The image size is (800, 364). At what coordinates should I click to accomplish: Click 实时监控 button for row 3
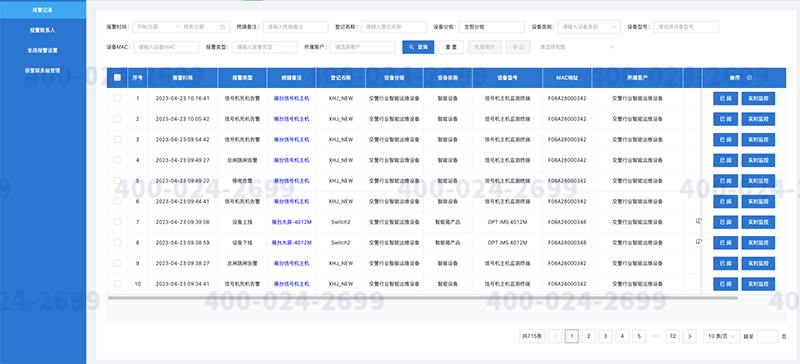click(x=758, y=139)
